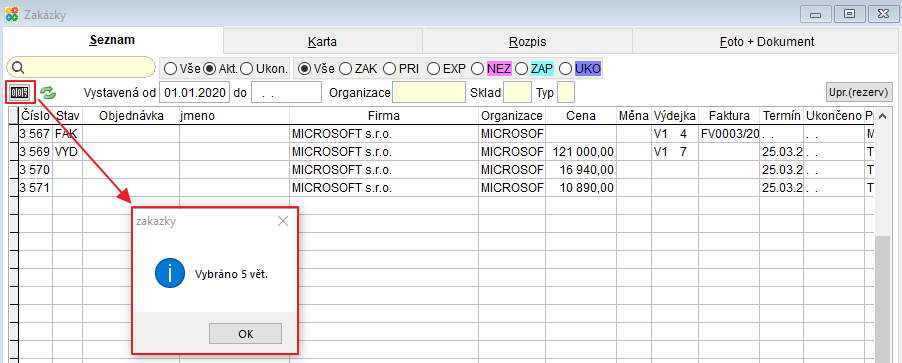Screen dimensions: 902x363
Task: Select the Akt. radio button
Action: tap(210, 69)
